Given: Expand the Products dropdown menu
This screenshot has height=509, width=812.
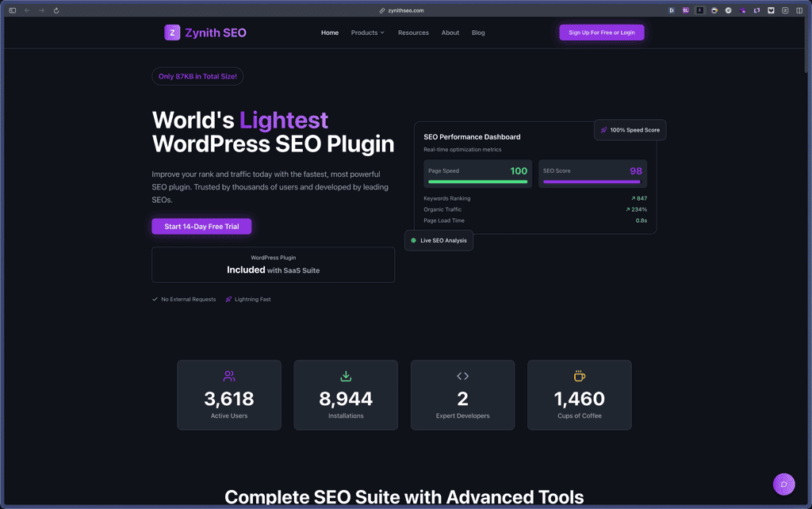Looking at the screenshot, I should pos(368,33).
